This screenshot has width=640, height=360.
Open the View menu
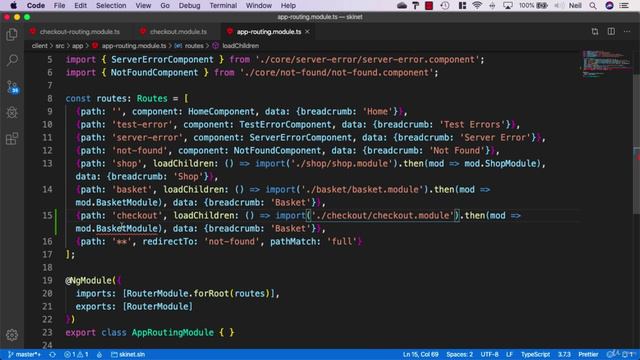point(143,5)
